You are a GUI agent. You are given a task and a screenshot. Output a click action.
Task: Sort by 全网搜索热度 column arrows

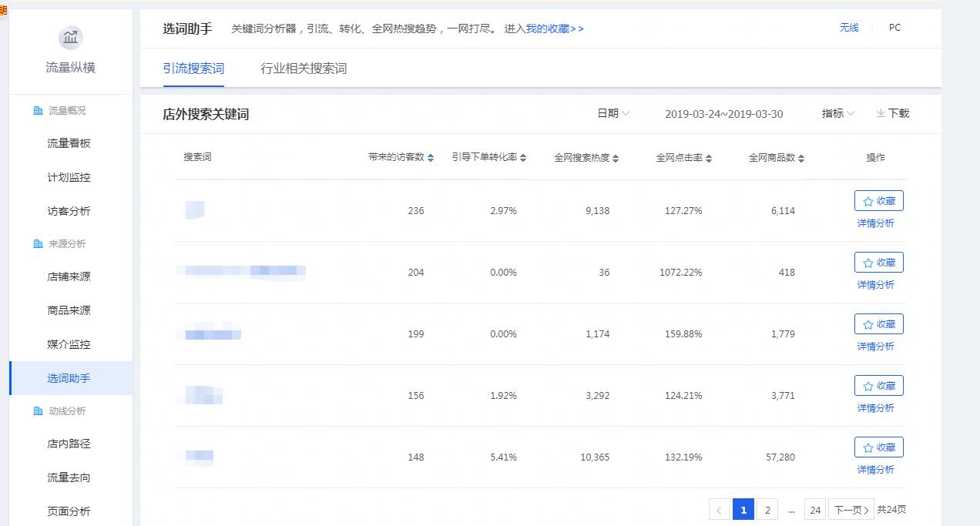point(616,158)
